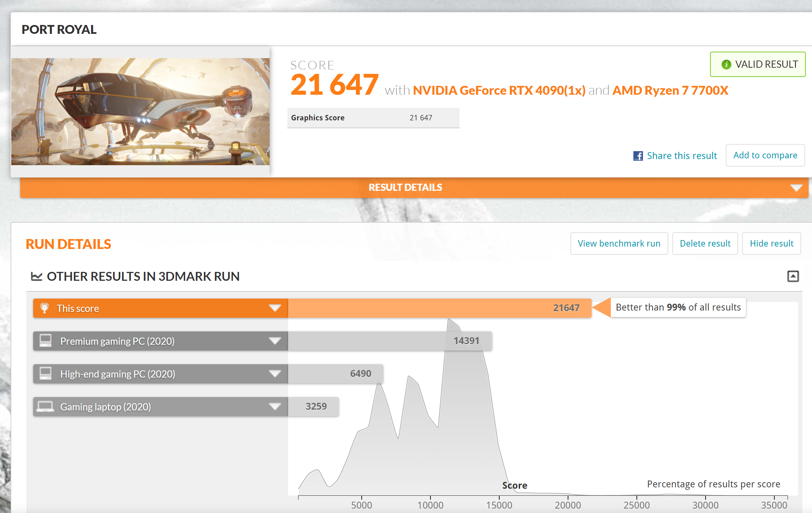The height and width of the screenshot is (513, 812).
Task: Click the Port Royal spaceship thumbnail image
Action: (x=140, y=111)
